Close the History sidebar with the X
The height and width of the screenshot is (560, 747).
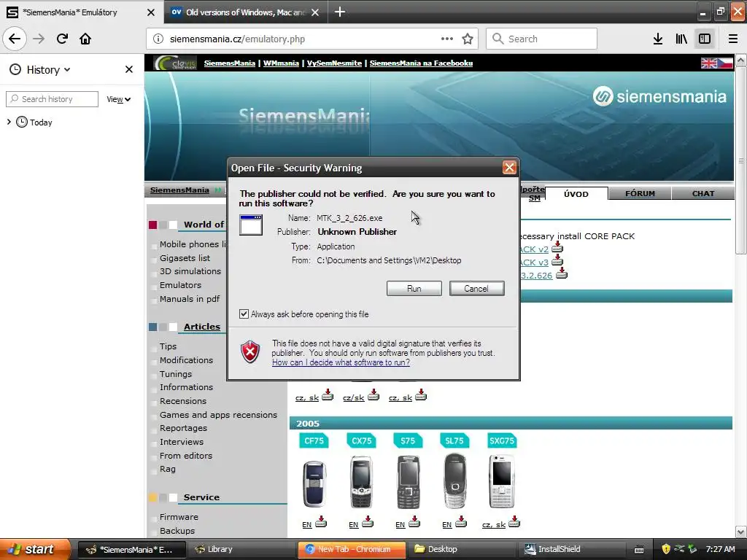pos(128,69)
